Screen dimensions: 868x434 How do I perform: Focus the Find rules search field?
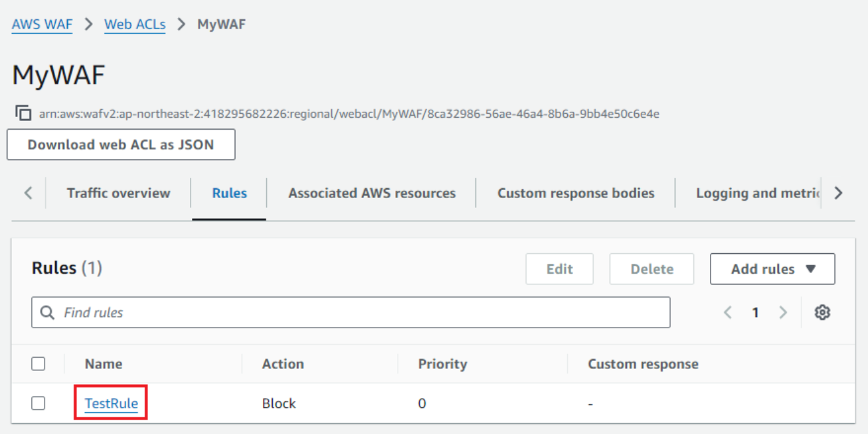[351, 312]
